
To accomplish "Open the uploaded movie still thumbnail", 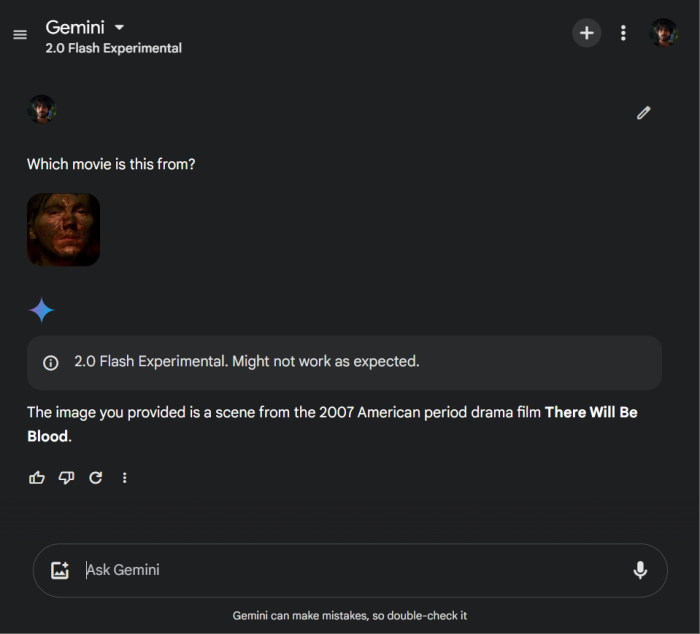I will coord(63,229).
